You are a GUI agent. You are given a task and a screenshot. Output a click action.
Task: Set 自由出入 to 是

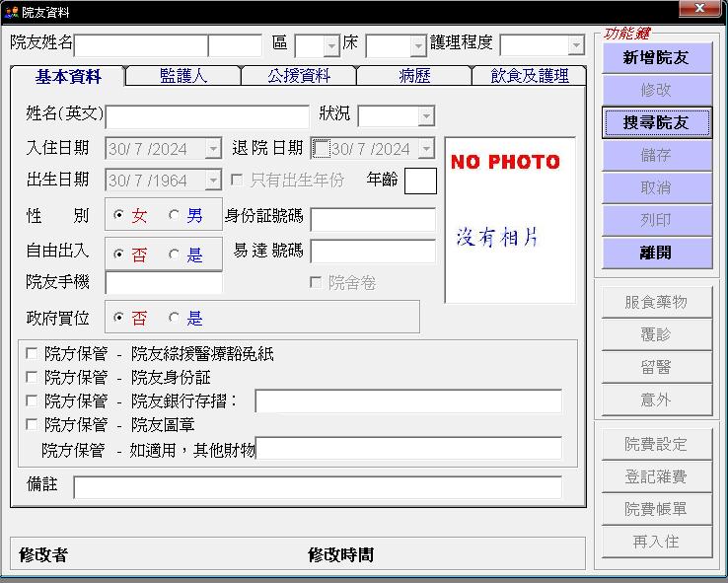(175, 254)
